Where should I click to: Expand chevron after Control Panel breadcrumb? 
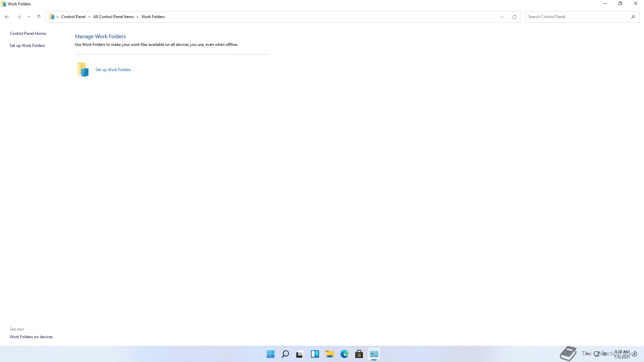point(89,17)
